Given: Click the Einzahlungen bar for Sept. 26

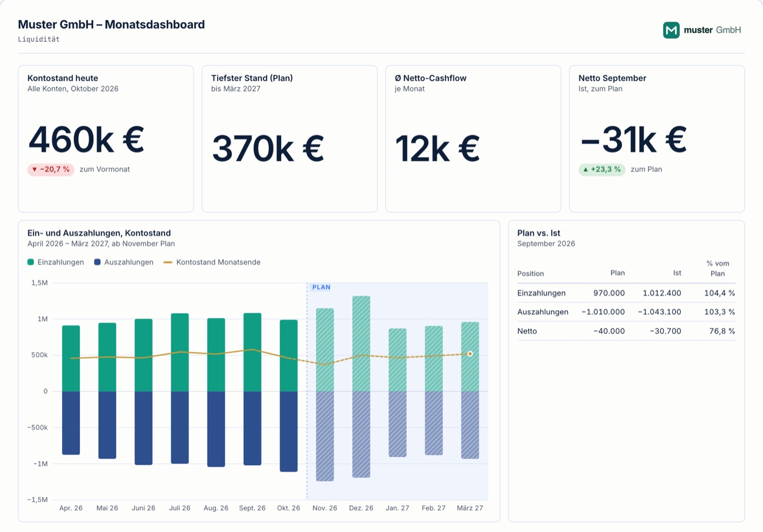Looking at the screenshot, I should pyautogui.click(x=252, y=352).
